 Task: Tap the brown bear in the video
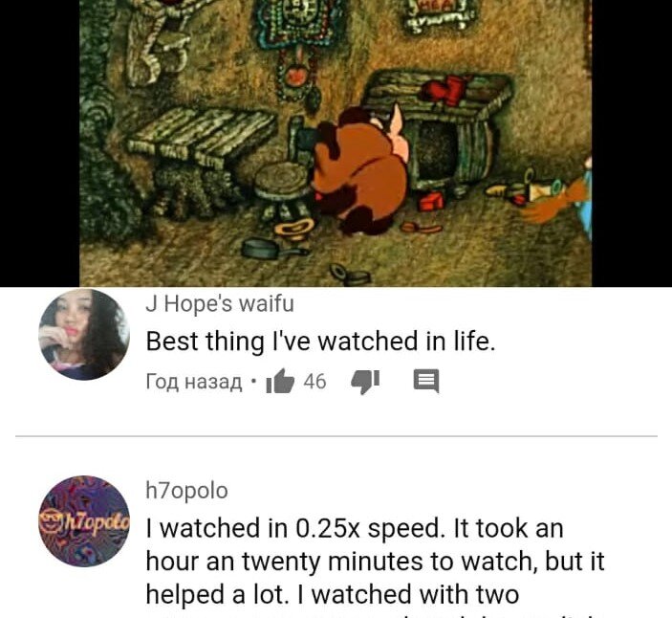point(360,171)
